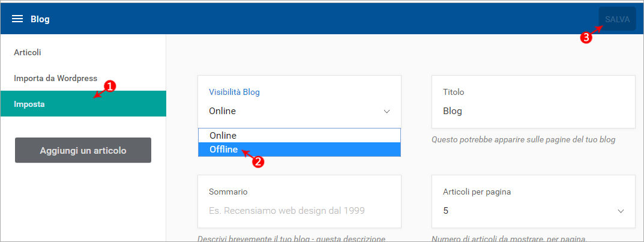Click the Visibilità Blog dropdown chevron

pyautogui.click(x=387, y=111)
